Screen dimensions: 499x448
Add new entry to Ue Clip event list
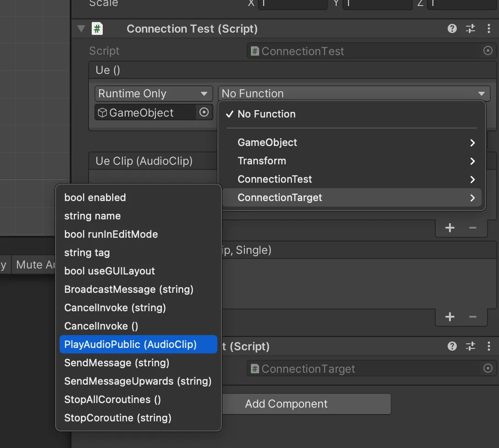tap(449, 228)
